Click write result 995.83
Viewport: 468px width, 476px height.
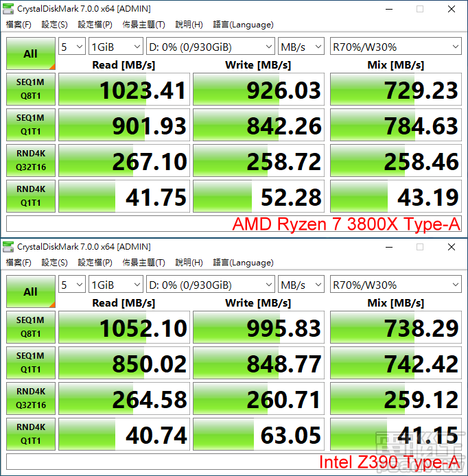point(259,327)
